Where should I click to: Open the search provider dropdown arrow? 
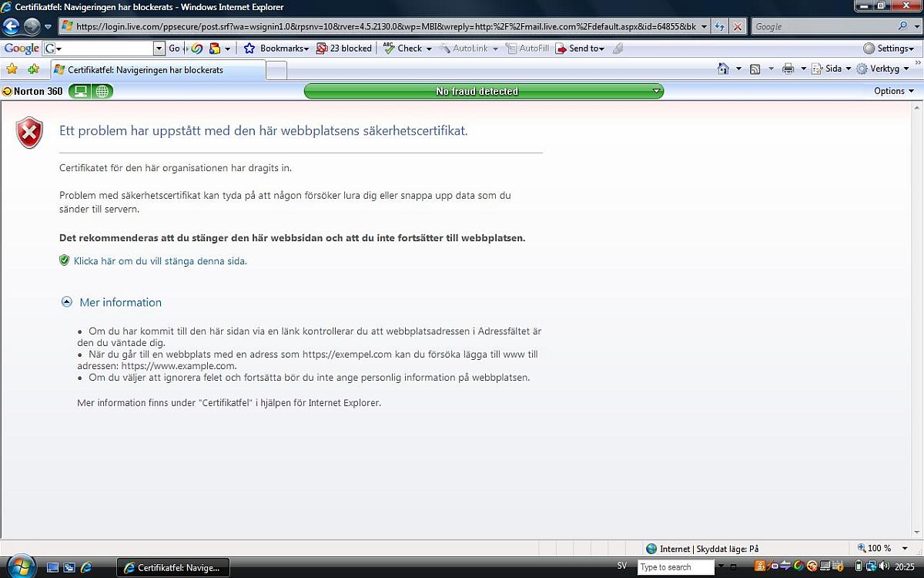pos(916,26)
